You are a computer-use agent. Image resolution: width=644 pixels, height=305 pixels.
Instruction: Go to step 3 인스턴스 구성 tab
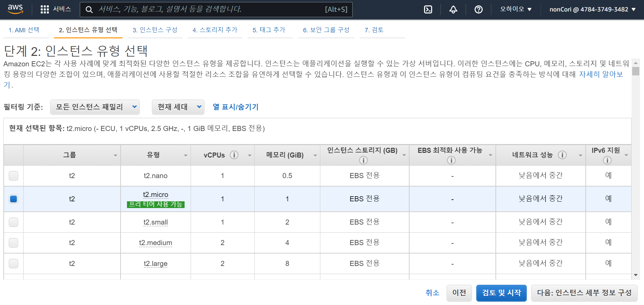[155, 30]
